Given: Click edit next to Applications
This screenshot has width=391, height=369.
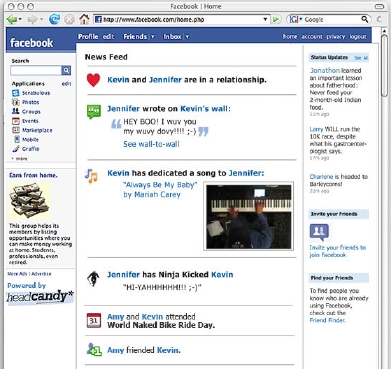Looking at the screenshot, I should pyautogui.click(x=66, y=84).
